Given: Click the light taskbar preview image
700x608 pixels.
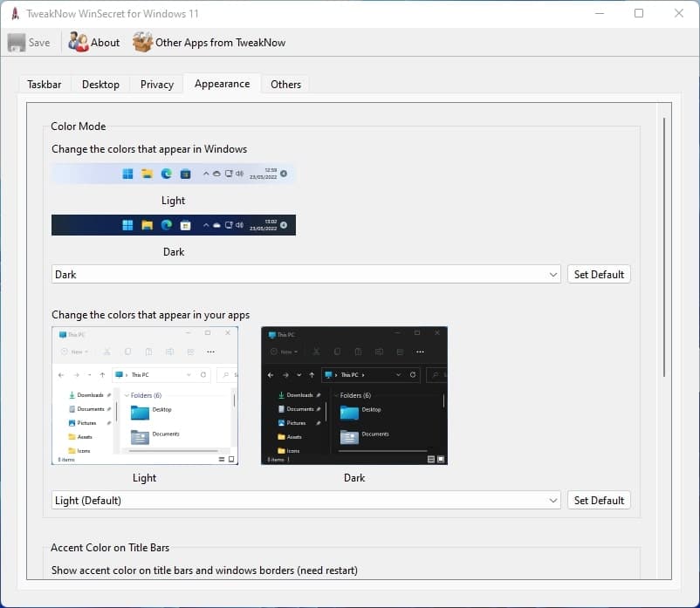Looking at the screenshot, I should click(174, 174).
